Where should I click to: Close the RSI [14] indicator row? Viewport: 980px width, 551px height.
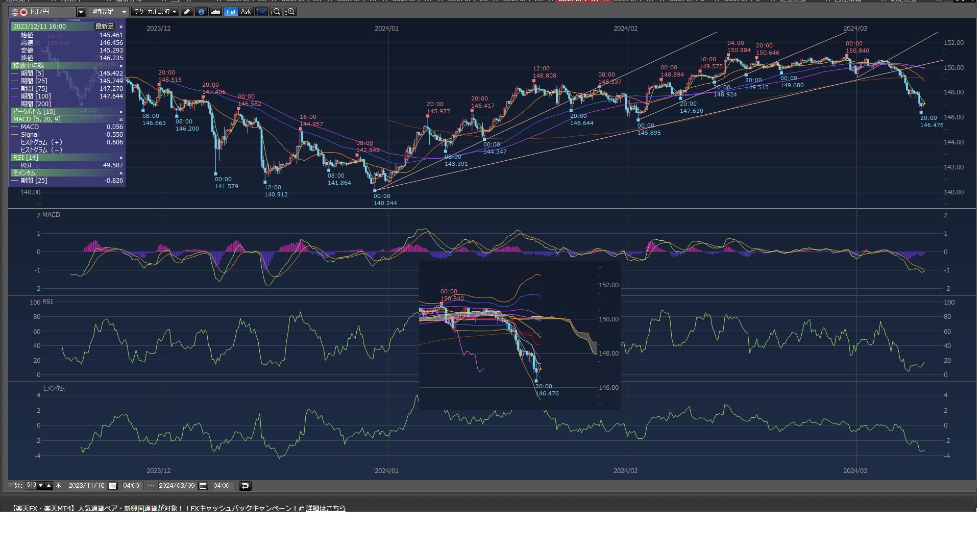[121, 158]
